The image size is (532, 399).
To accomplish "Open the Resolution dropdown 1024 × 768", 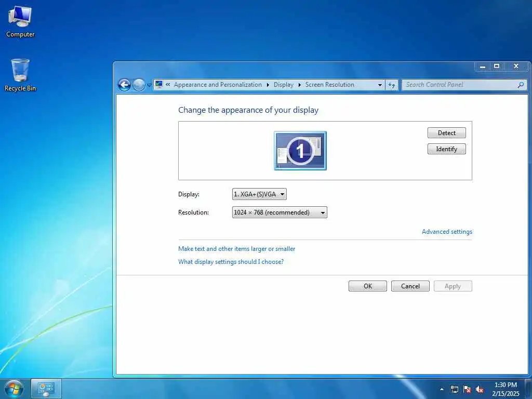I will 280,212.
